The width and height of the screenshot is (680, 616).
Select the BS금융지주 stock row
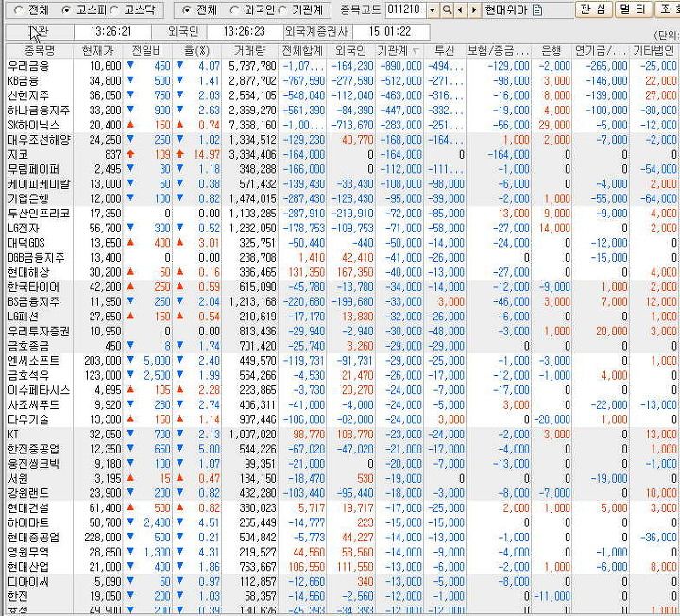point(342,302)
